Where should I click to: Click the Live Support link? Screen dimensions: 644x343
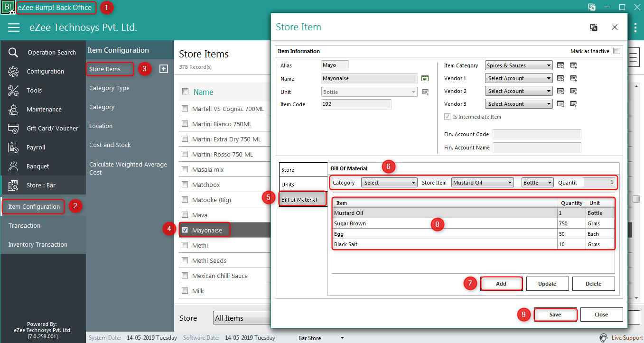[x=627, y=338]
